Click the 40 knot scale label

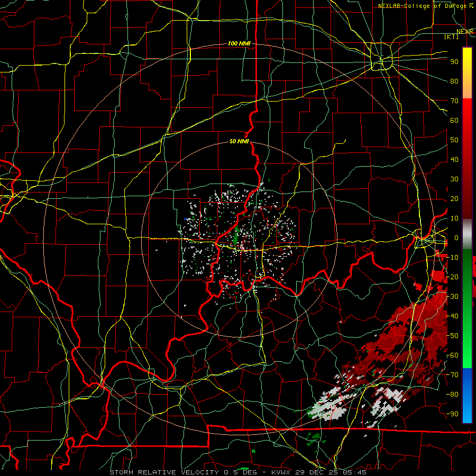(x=454, y=159)
